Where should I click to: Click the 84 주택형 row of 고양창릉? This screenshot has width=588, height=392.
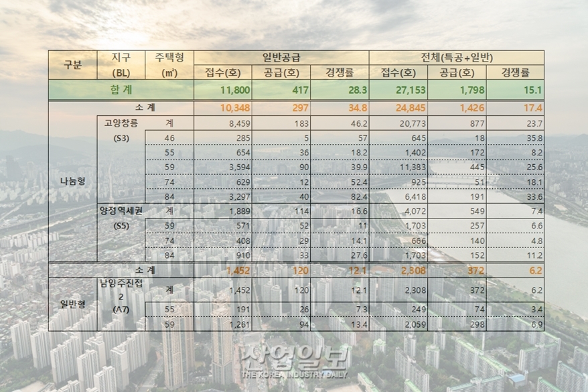tap(167, 194)
